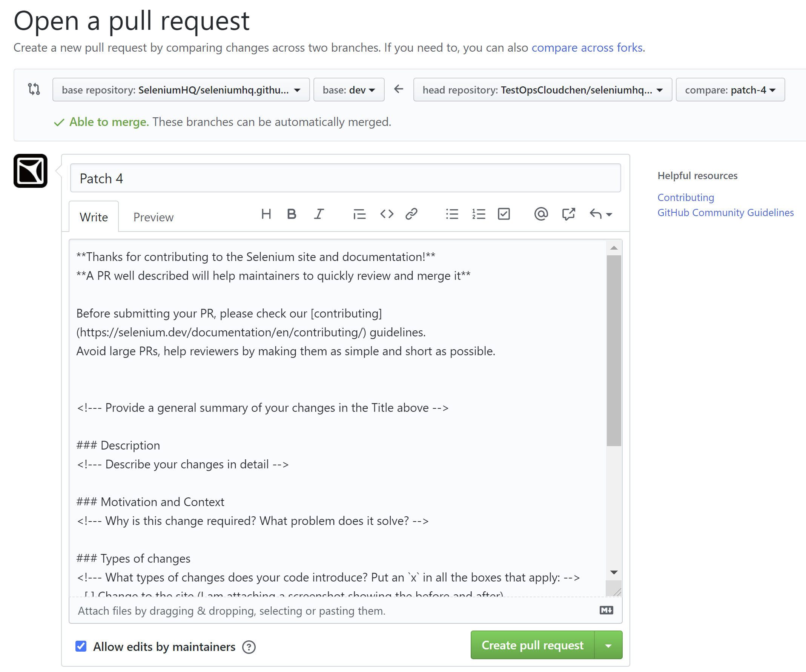
Task: Insert a quote block
Action: [x=359, y=214]
